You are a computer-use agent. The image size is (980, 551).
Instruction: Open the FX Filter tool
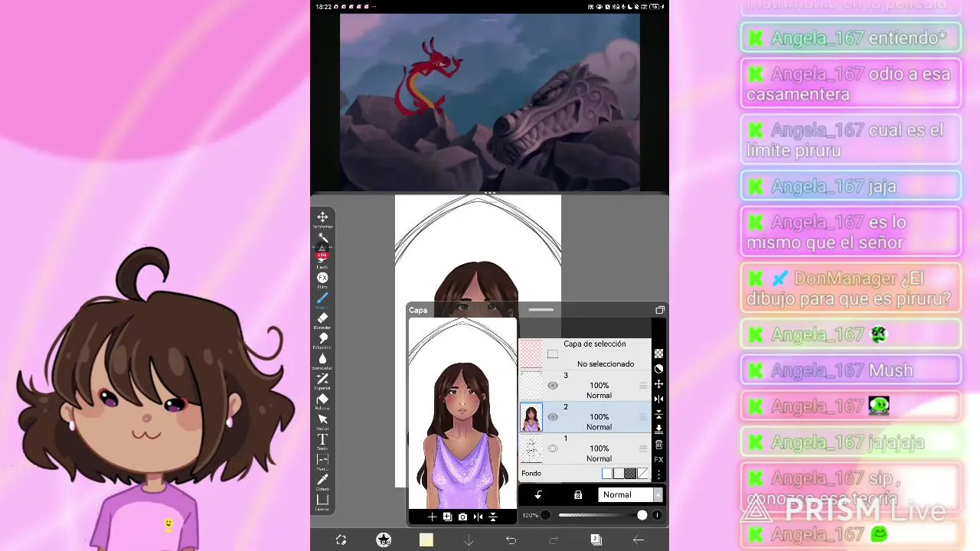(x=322, y=279)
